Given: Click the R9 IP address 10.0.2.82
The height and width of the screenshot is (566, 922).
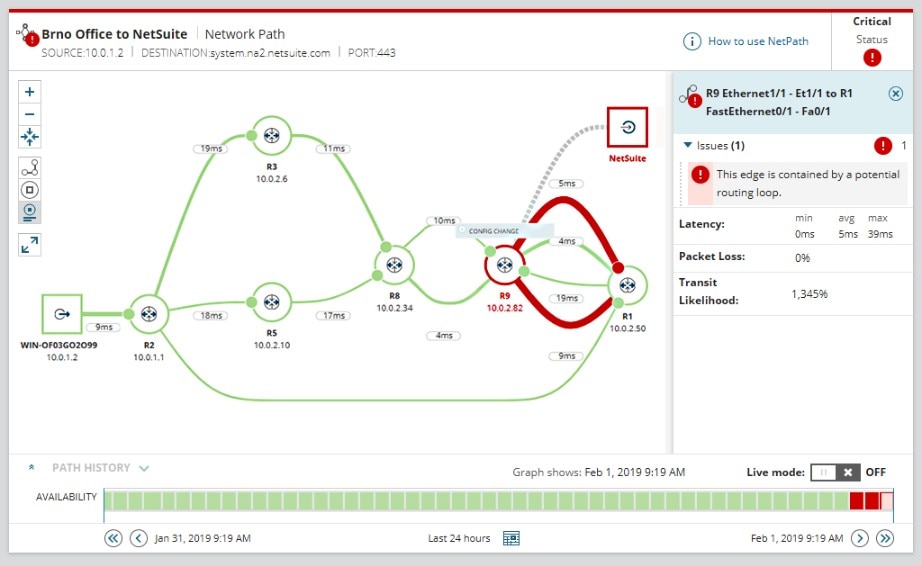Looking at the screenshot, I should 505,308.
